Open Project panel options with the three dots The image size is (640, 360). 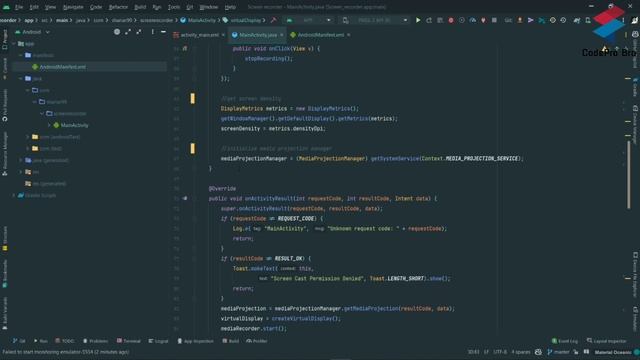click(153, 32)
